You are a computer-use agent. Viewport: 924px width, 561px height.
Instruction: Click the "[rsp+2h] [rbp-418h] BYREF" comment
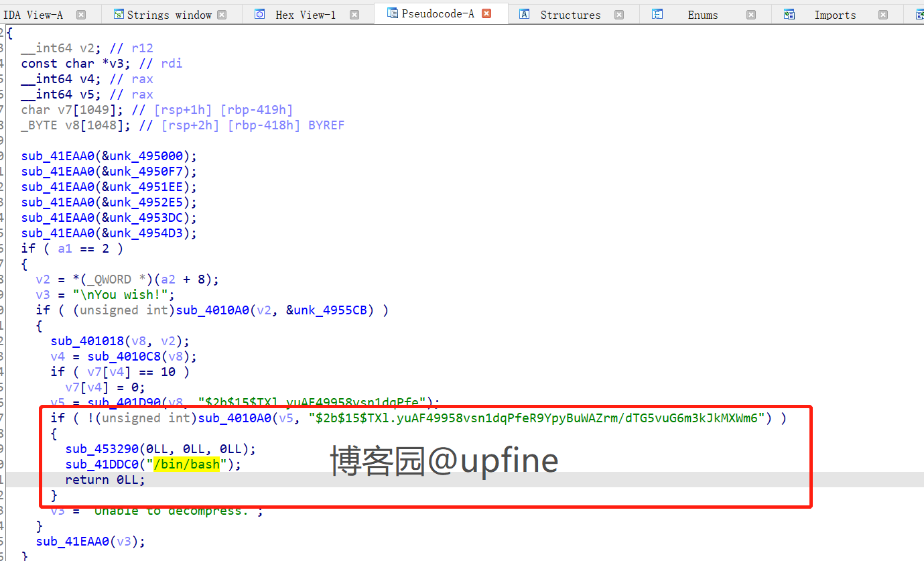(253, 125)
